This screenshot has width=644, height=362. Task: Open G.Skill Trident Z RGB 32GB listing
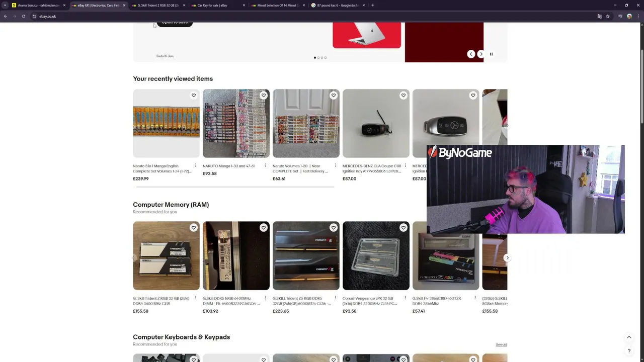click(x=161, y=301)
